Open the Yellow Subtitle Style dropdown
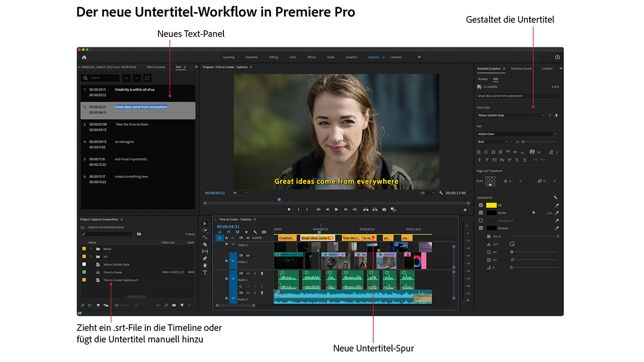Image resolution: width=644 pixels, height=362 pixels. coord(511,116)
